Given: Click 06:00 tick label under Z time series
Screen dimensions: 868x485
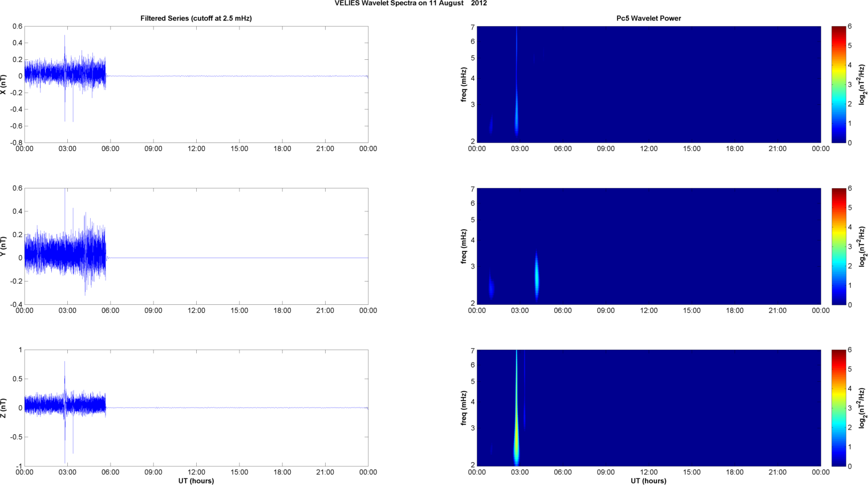Looking at the screenshot, I should [110, 472].
